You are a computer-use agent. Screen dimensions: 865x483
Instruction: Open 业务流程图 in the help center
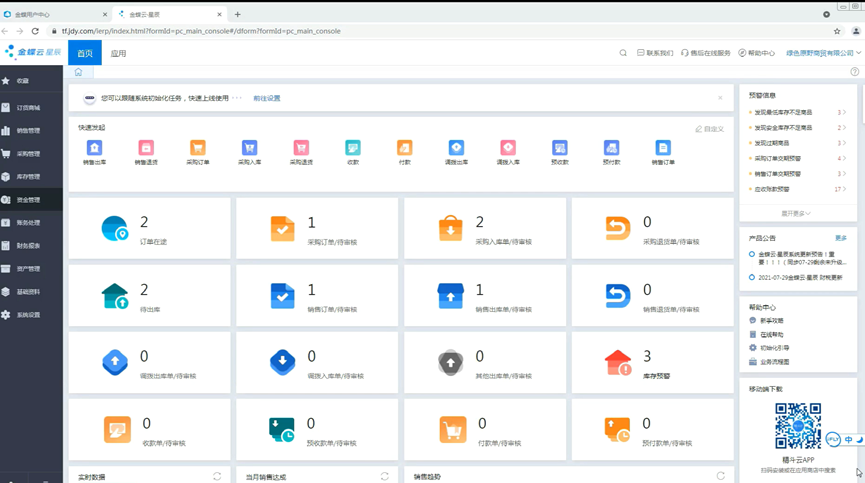pos(769,362)
